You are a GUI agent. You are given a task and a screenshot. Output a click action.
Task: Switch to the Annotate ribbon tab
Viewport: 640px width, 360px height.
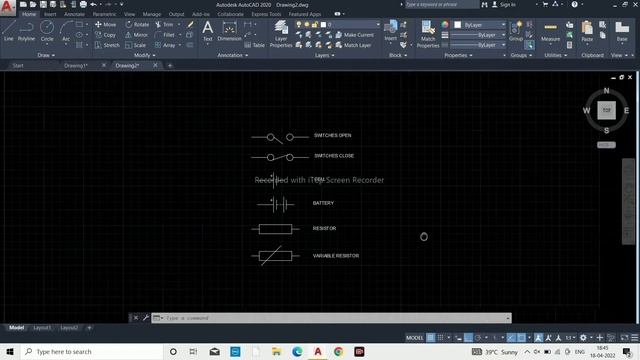(74, 14)
